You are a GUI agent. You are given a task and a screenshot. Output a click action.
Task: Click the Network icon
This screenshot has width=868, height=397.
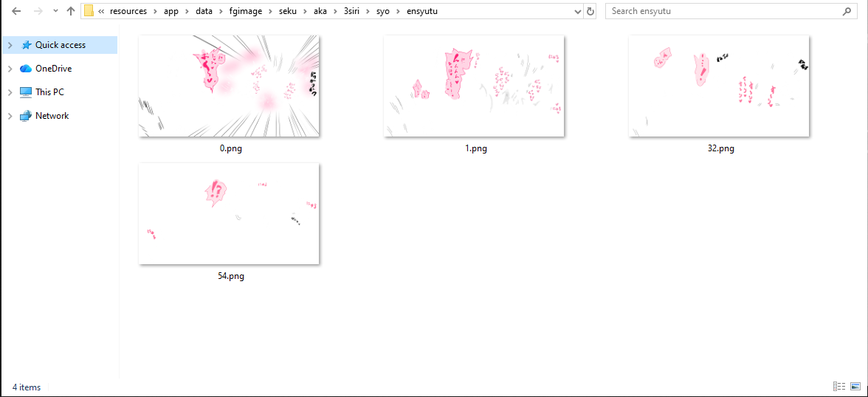[x=26, y=116]
